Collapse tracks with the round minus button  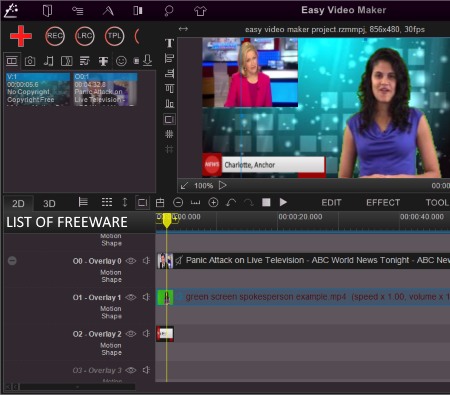[12, 261]
